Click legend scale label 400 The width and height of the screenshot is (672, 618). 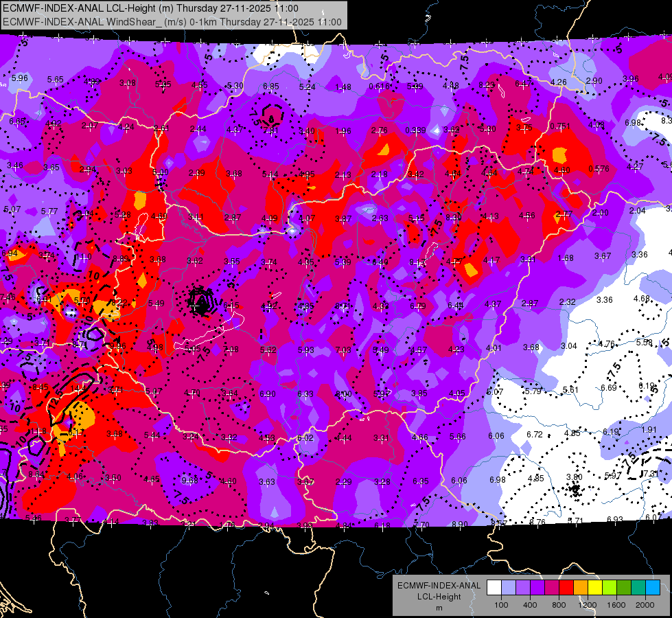click(x=530, y=605)
